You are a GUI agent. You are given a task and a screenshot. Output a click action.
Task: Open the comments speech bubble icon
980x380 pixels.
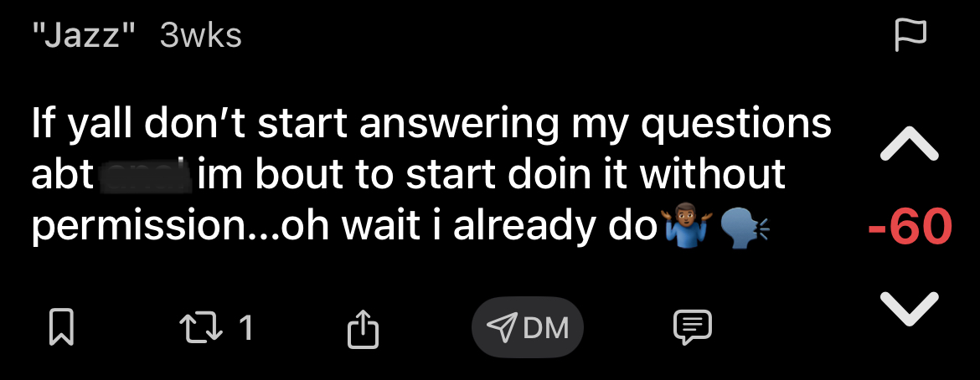pyautogui.click(x=692, y=328)
